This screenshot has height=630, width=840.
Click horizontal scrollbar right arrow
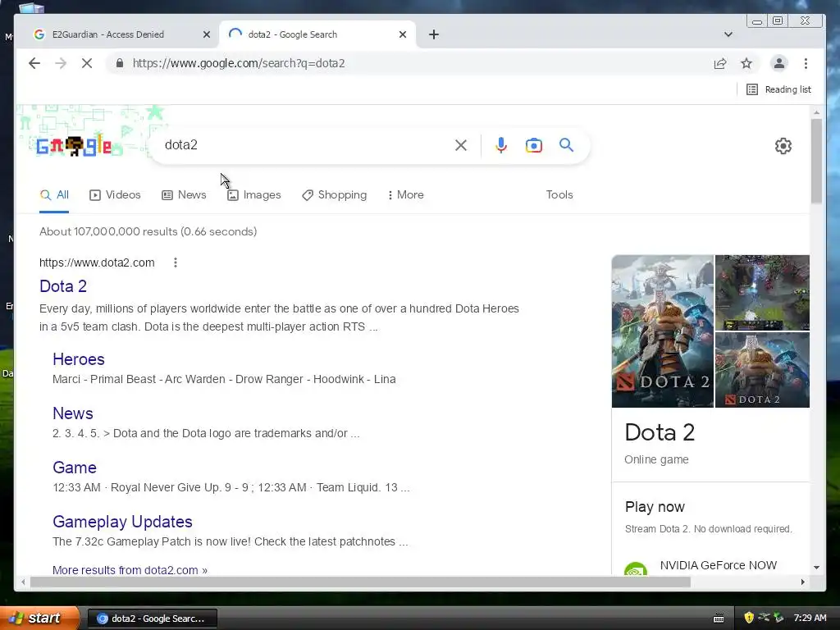click(x=802, y=582)
